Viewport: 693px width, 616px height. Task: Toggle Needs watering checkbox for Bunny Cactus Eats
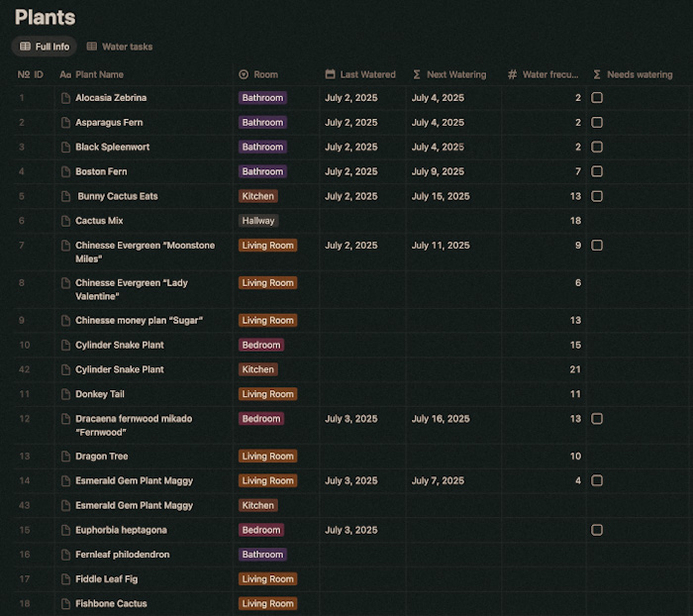597,196
